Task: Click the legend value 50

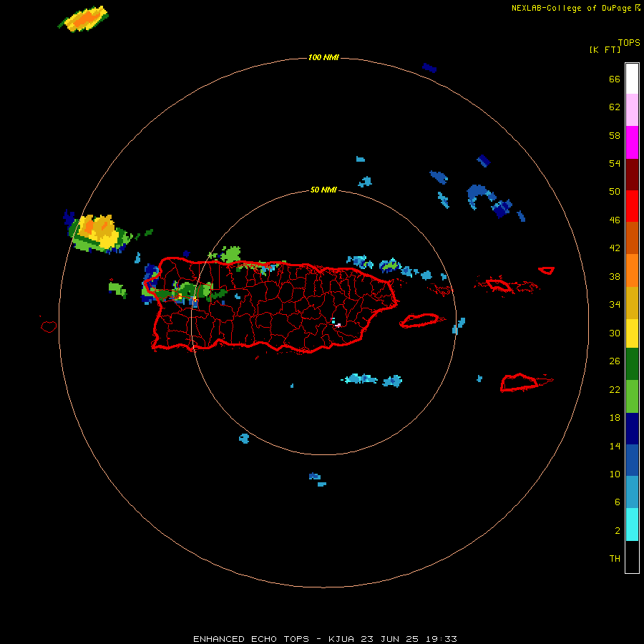Action: tap(615, 192)
